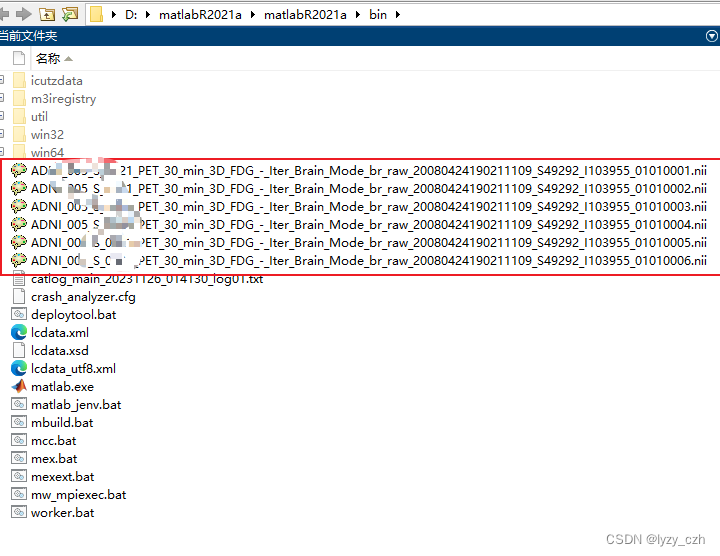Click the Edge icon of lcdata.xml
Viewport: 720px width, 556px height.
19,332
